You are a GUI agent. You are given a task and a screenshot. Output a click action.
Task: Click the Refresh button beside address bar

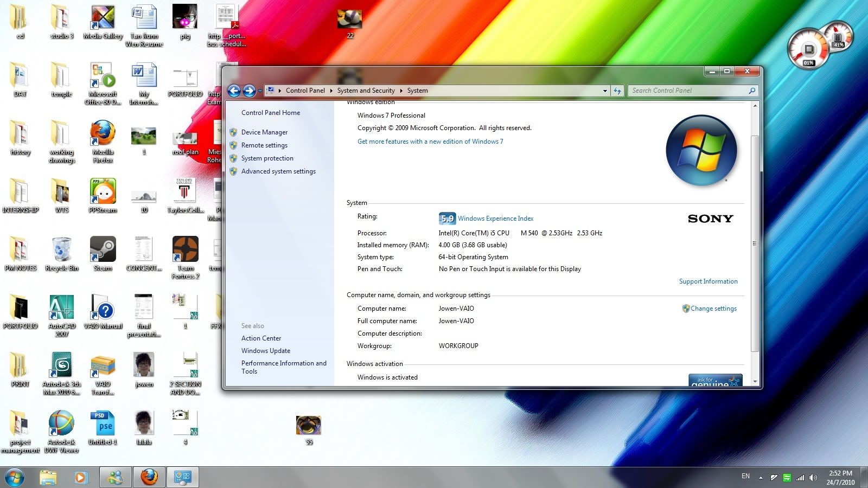click(x=617, y=91)
